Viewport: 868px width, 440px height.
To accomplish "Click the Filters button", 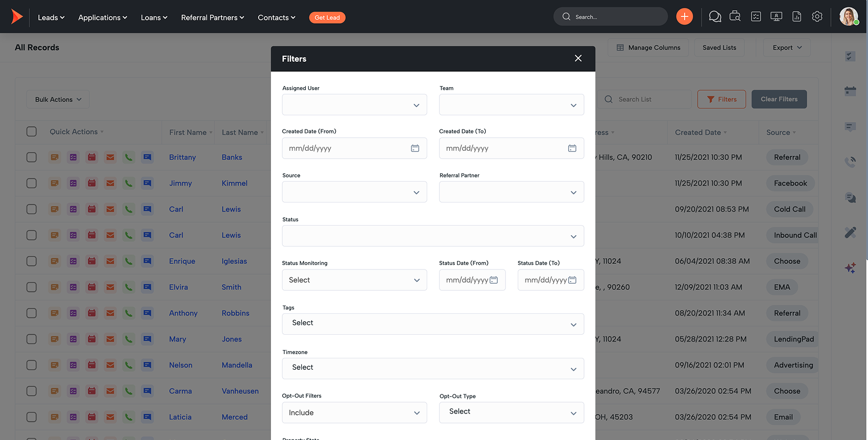I will pos(721,99).
